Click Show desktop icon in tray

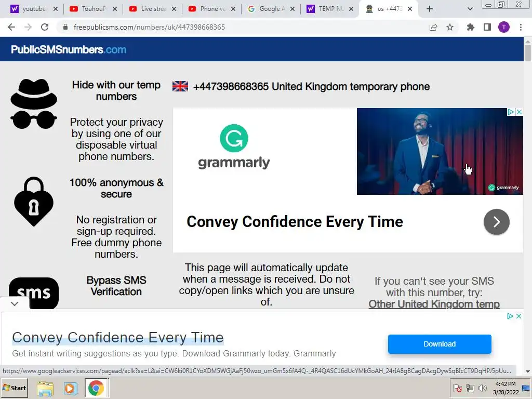pos(527,388)
